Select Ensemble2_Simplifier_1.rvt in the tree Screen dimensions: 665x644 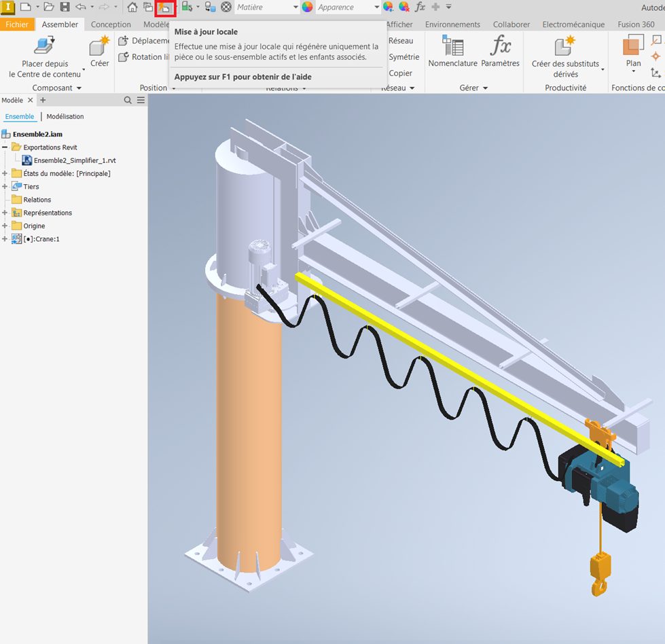75,160
